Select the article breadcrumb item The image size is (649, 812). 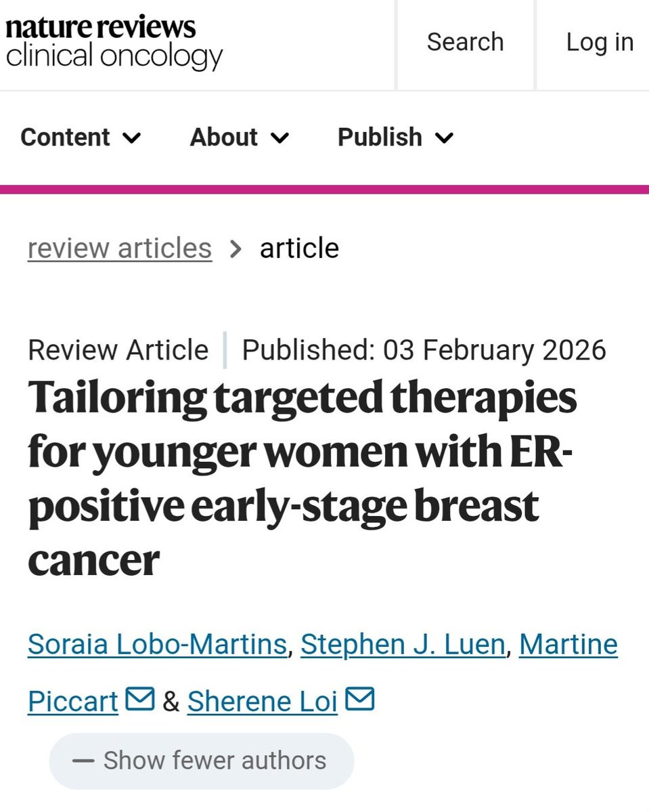tap(299, 249)
